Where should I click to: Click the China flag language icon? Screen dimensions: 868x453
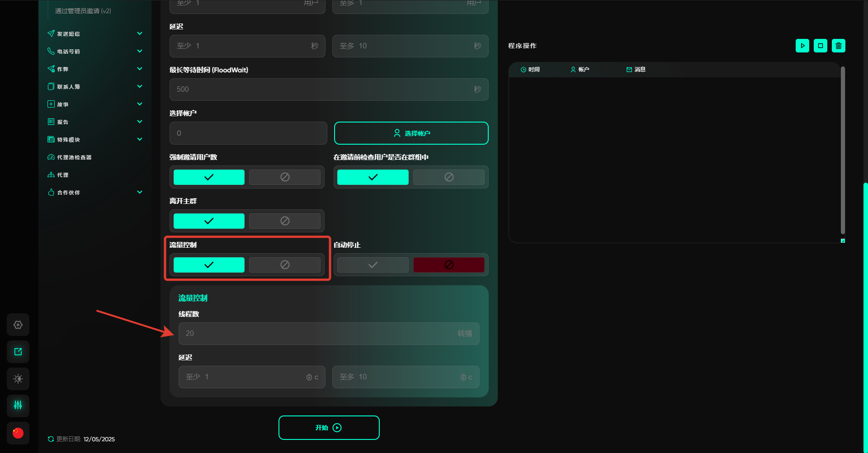18,433
